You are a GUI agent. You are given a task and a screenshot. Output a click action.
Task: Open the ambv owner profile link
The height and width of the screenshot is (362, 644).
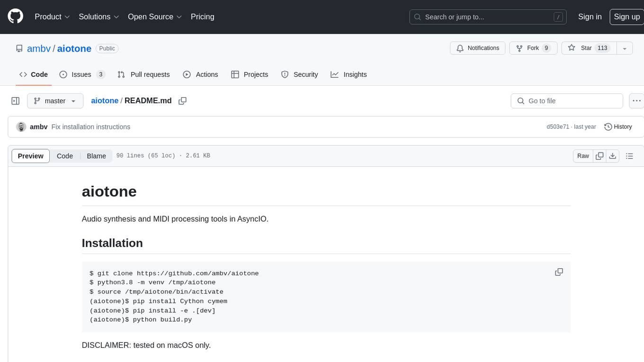tap(39, 48)
